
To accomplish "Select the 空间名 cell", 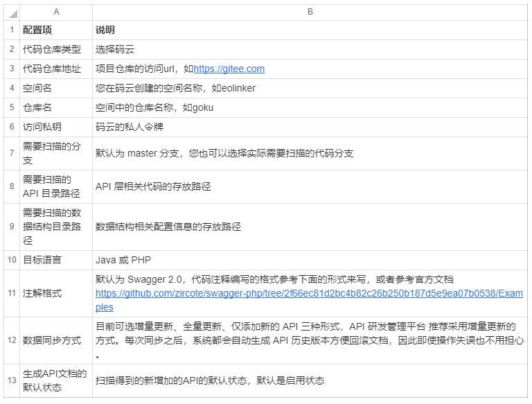I will pos(37,89).
